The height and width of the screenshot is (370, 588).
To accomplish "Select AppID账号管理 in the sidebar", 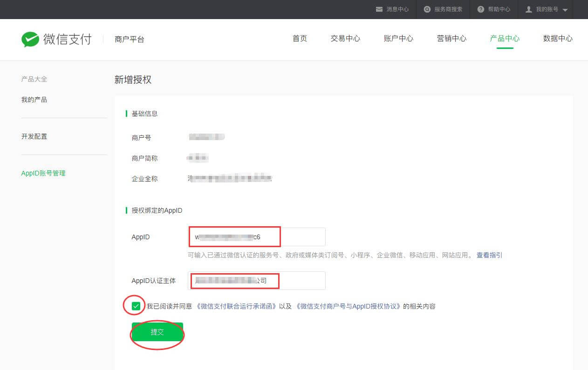I will pos(43,173).
